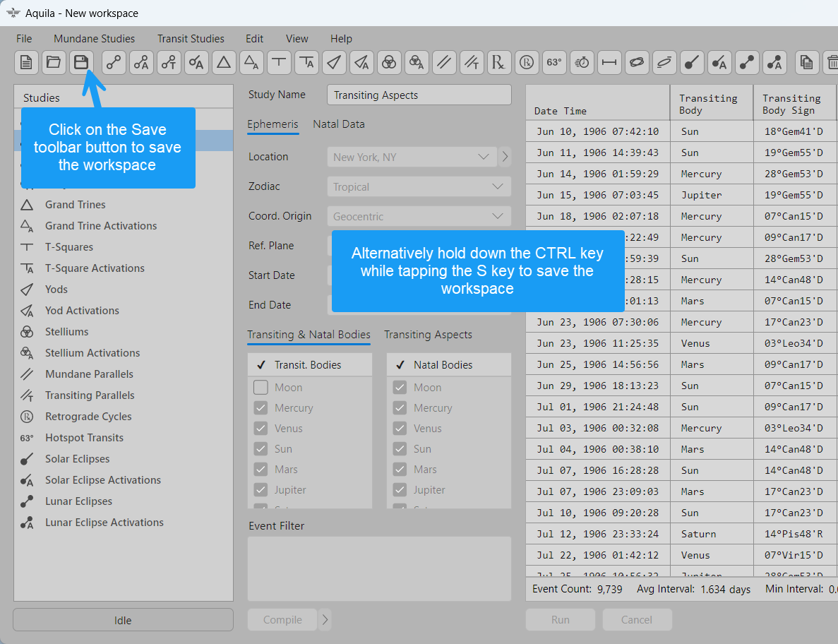Open the Zodiac dropdown showing Tropical
Viewport: 838px width, 644px height.
419,186
